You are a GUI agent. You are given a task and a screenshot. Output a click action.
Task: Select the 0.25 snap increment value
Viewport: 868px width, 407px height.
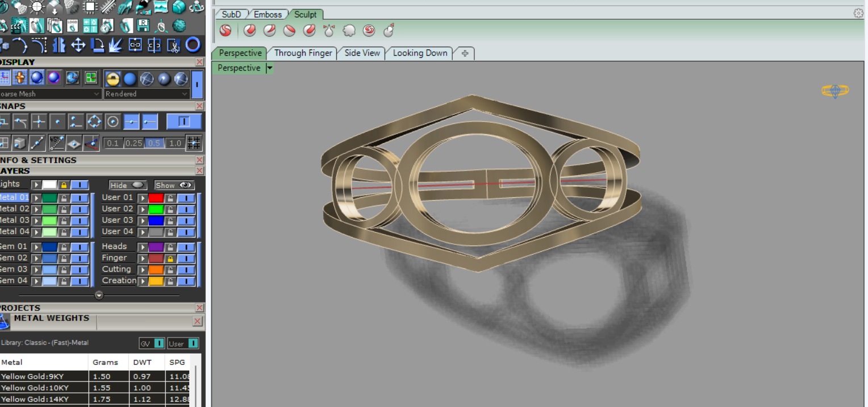tap(133, 143)
